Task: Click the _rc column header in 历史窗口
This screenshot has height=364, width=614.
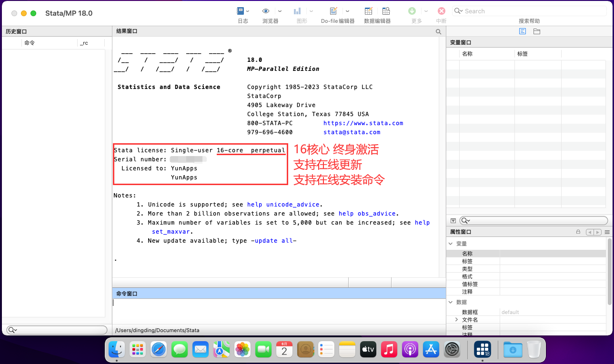Action: pos(91,43)
